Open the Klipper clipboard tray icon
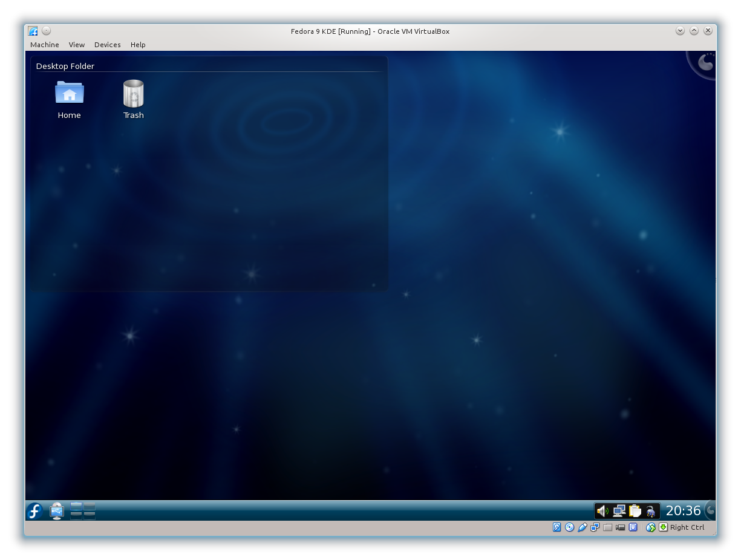This screenshot has height=560, width=741. [x=635, y=511]
